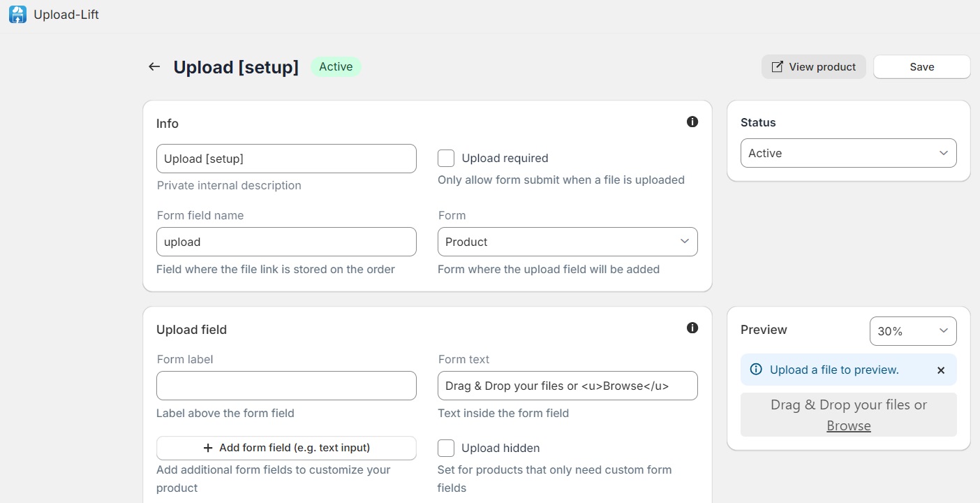The width and height of the screenshot is (980, 503).
Task: Click the plus icon to add form field
Action: [207, 448]
